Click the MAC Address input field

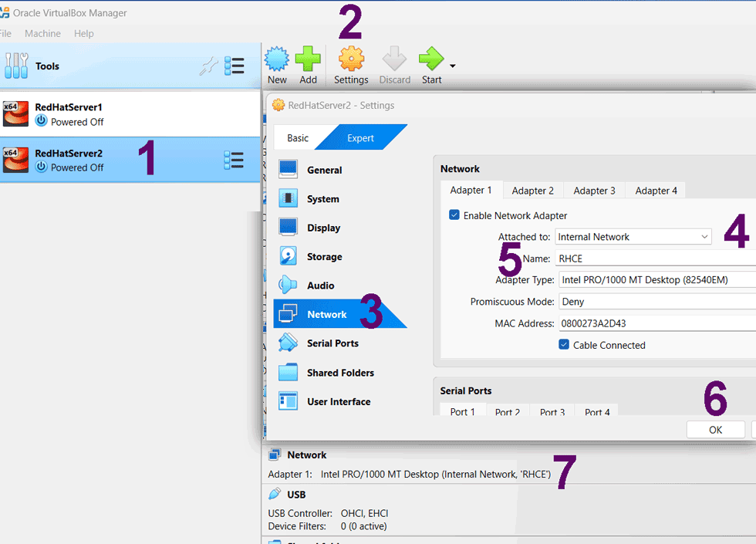(x=657, y=323)
